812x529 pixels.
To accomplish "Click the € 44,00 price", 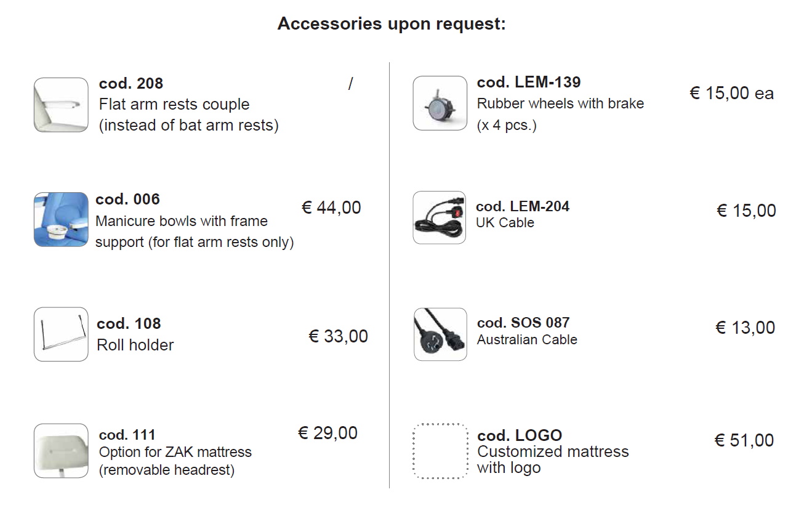I will [331, 208].
